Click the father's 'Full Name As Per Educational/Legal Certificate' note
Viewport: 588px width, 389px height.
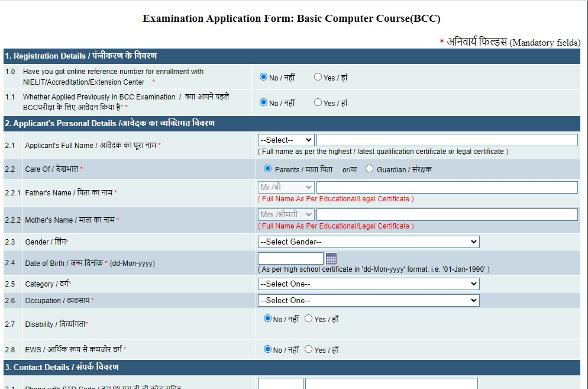coord(335,198)
